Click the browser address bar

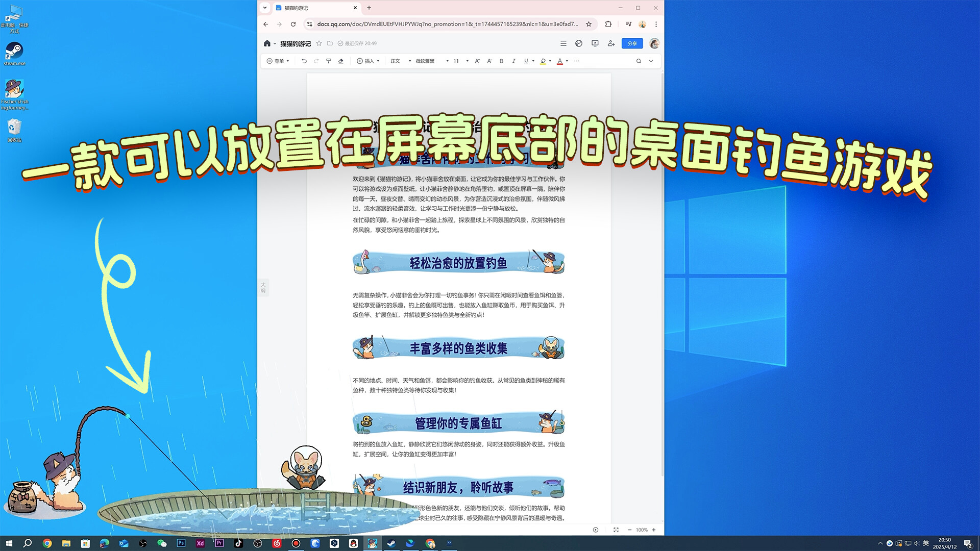(449, 24)
